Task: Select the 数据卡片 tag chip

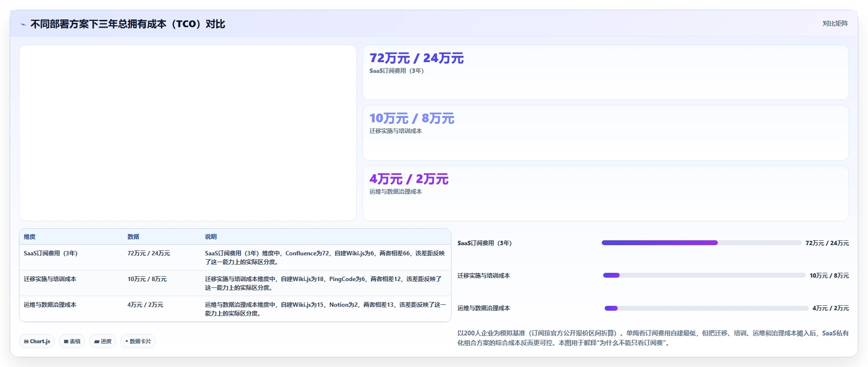Action: point(138,341)
